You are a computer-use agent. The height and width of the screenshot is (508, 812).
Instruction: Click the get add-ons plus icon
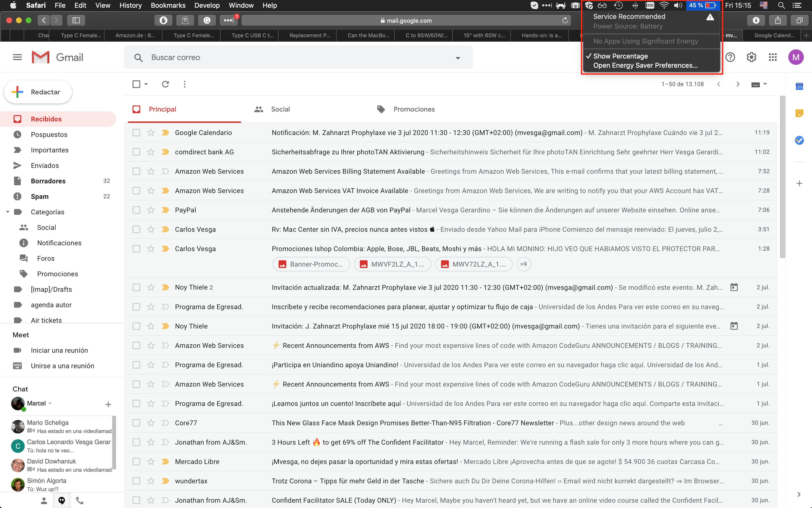[799, 183]
